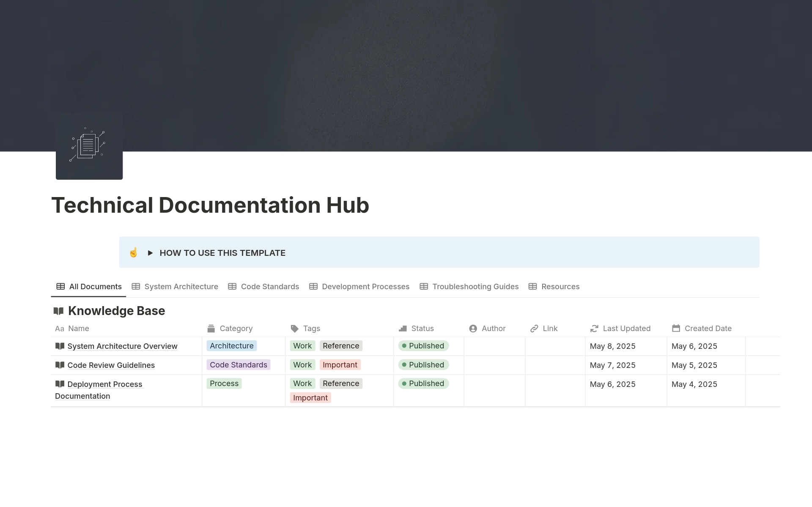812x507 pixels.
Task: Click the Last Updated refresh icon
Action: pos(594,329)
